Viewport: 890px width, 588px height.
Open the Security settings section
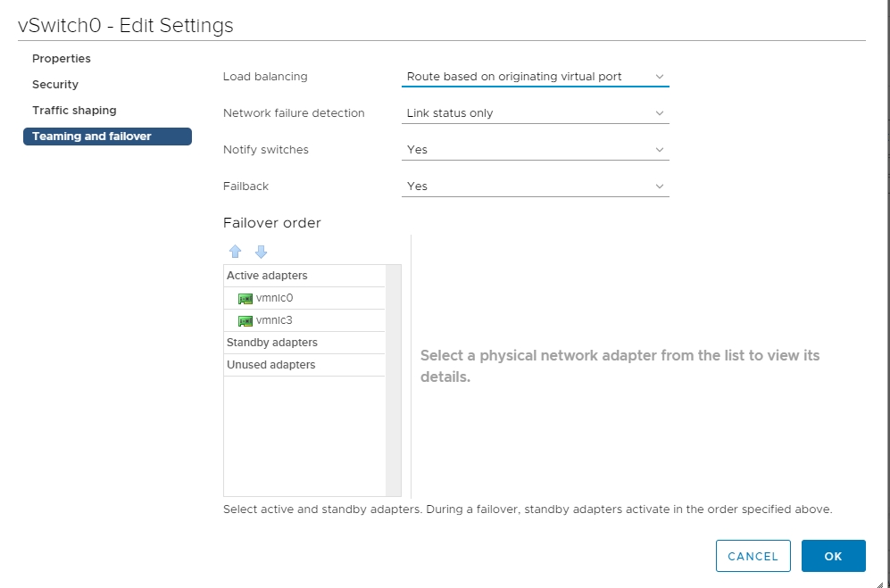coord(55,85)
